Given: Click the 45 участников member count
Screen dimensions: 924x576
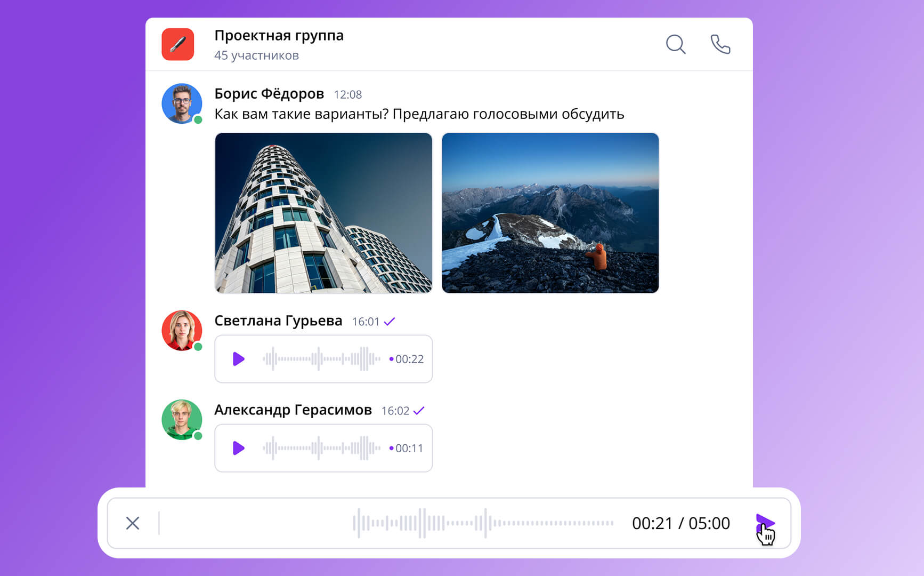Looking at the screenshot, I should 256,55.
